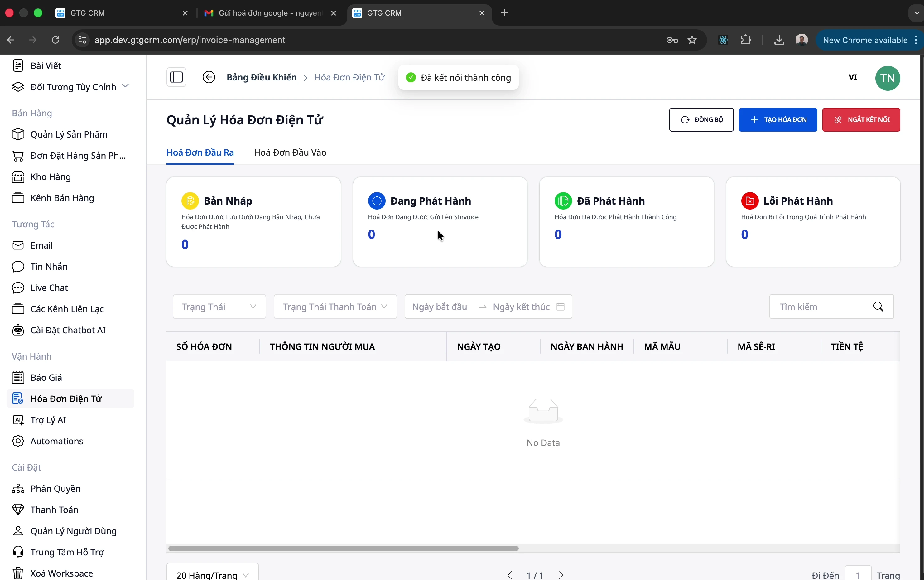Click TẠO HÓA ĐƠN button
Image resolution: width=924 pixels, height=580 pixels.
point(777,120)
